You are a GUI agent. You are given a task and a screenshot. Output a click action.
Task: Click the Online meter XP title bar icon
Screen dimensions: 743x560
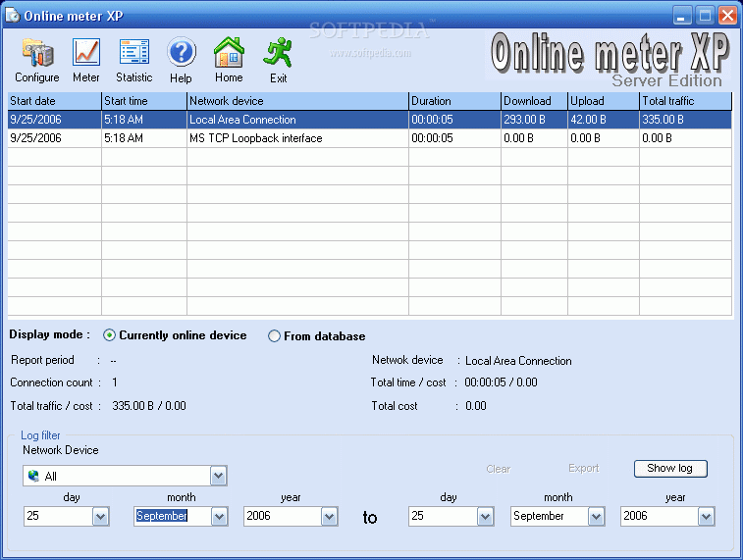pos(13,15)
